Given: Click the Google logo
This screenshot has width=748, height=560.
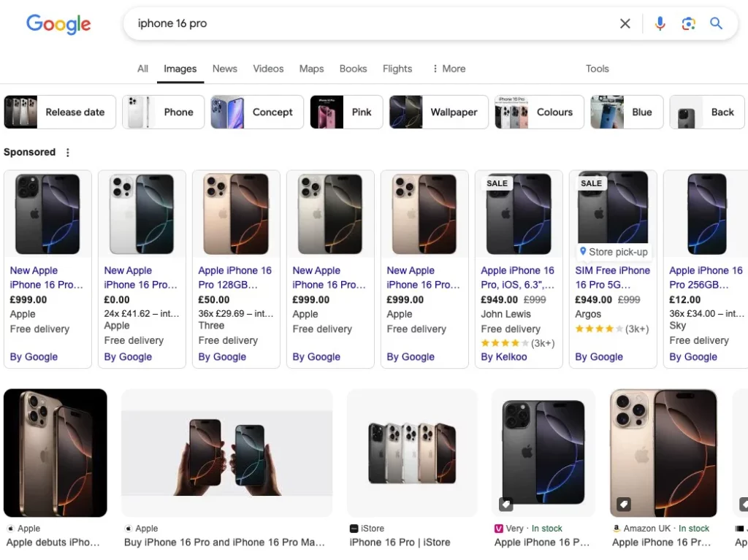Looking at the screenshot, I should 58,24.
